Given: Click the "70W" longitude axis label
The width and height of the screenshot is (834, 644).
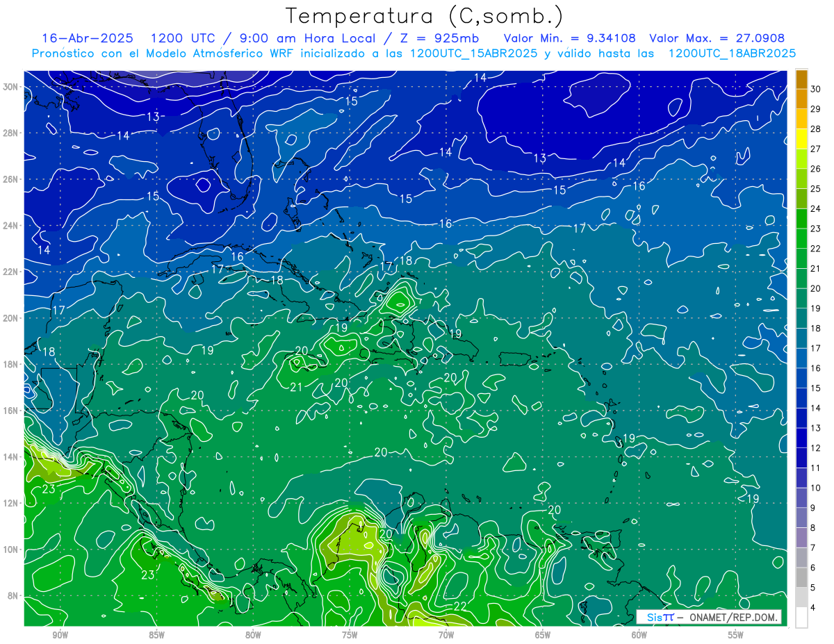Looking at the screenshot, I should pyautogui.click(x=446, y=636).
